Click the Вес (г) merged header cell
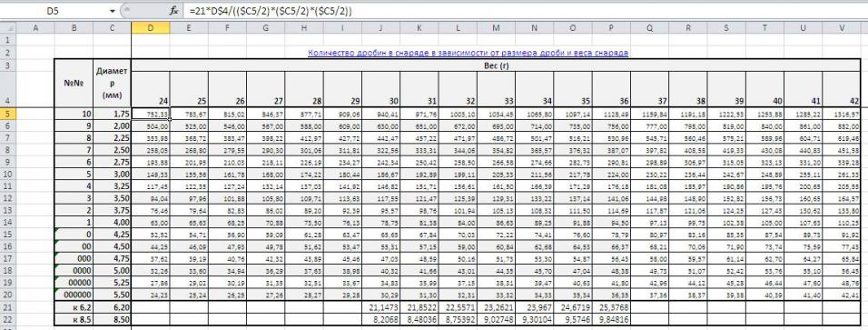 point(496,65)
